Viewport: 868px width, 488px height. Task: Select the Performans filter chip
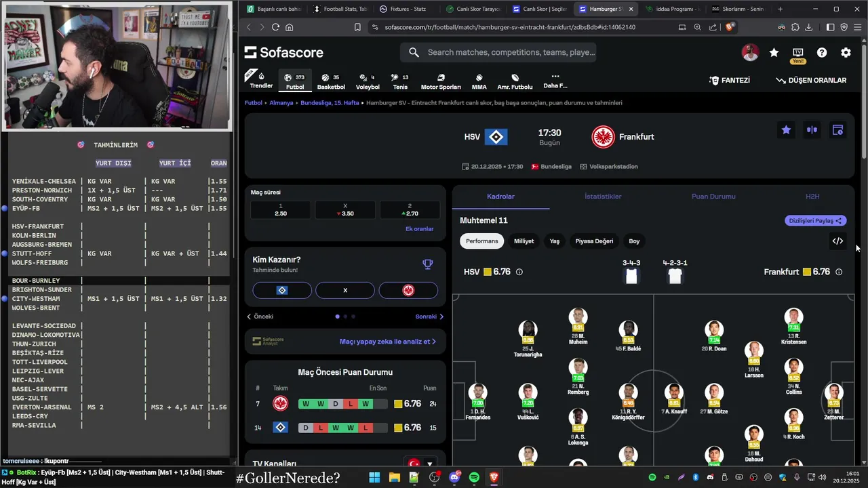[481, 241]
